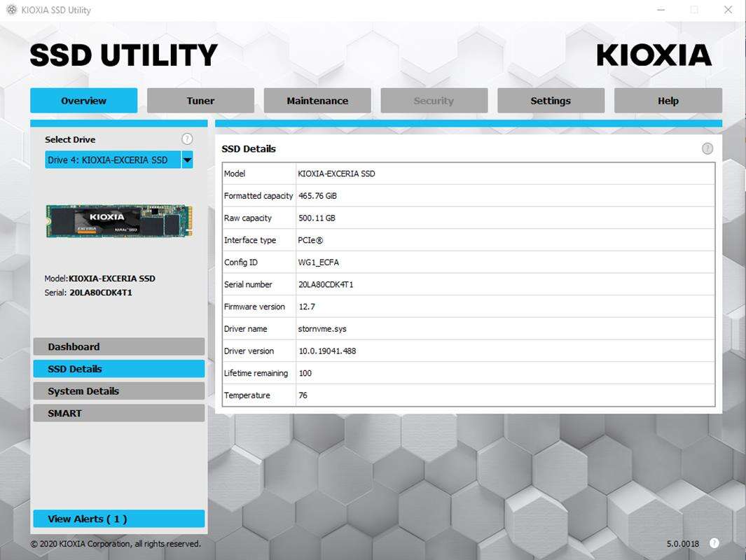Open the Maintenance tab
The image size is (746, 560).
317,101
